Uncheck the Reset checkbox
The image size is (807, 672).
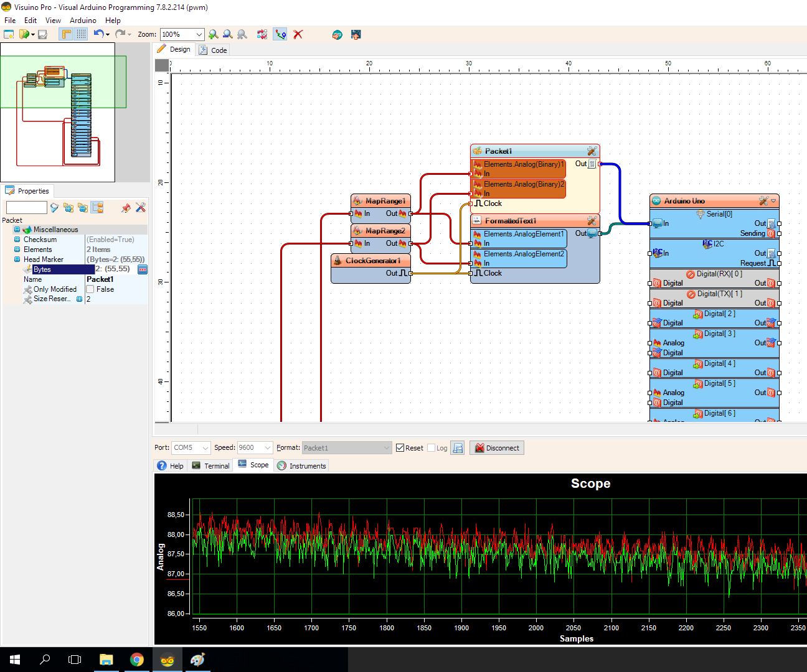pyautogui.click(x=400, y=447)
